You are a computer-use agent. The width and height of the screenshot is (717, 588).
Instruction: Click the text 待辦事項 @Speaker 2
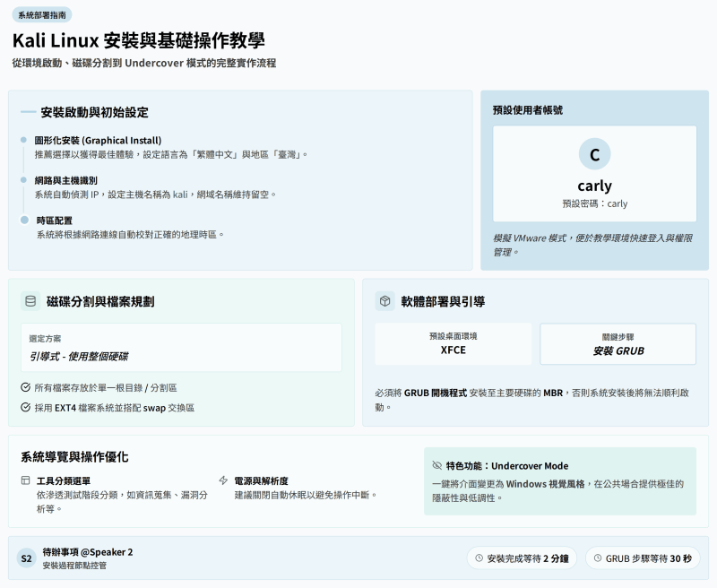click(x=88, y=552)
